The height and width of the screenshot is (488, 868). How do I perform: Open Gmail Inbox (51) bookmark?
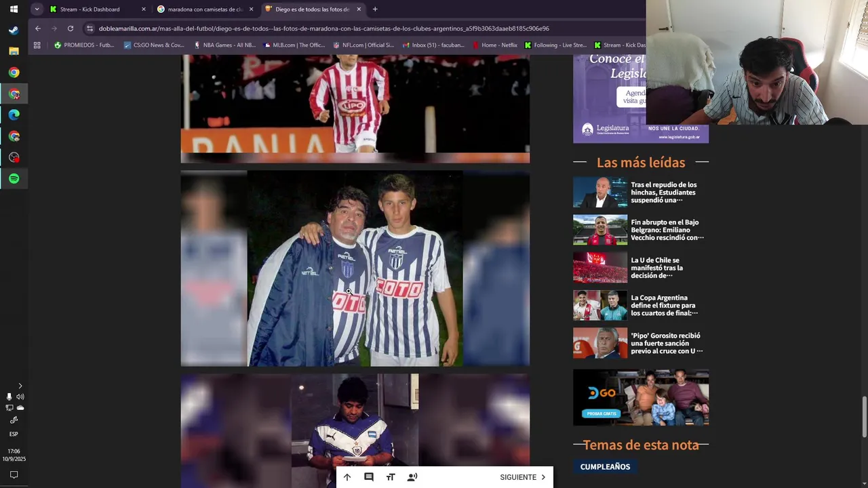[x=433, y=45]
